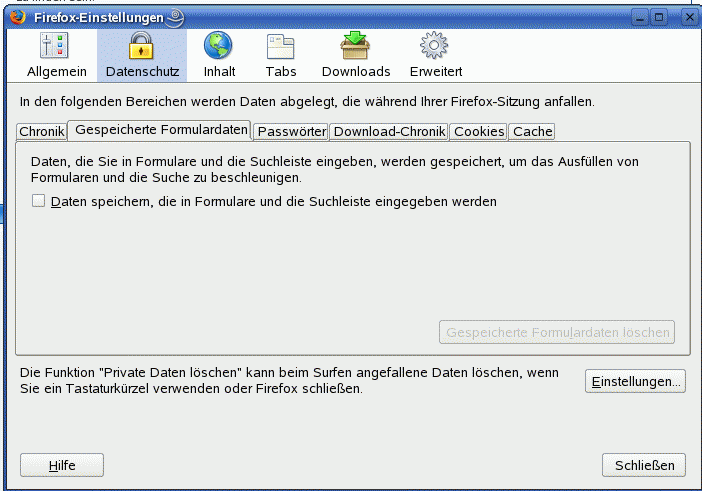Image resolution: width=702 pixels, height=491 pixels.
Task: Select the Datenschutz padlock pane
Action: [142, 56]
